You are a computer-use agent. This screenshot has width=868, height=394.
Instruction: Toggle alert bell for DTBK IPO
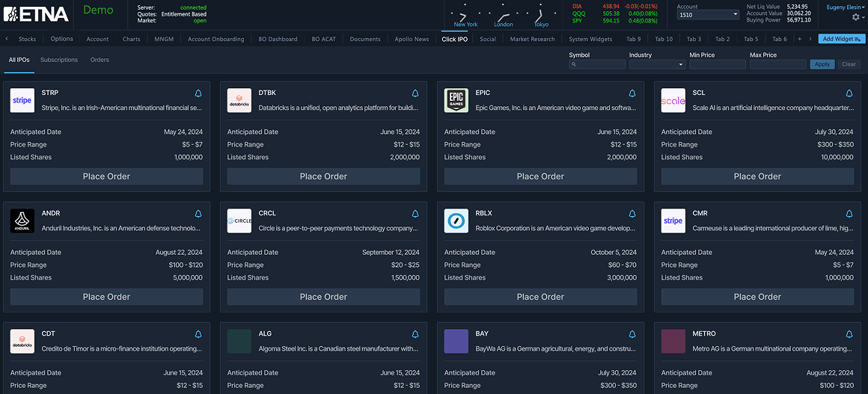point(415,93)
